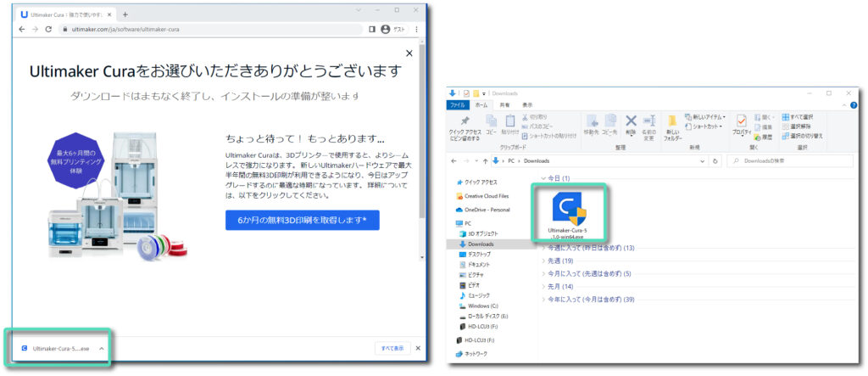The height and width of the screenshot is (376, 868).
Task: Click ショートカットの貼り付け in the ribbon
Action: 549,135
